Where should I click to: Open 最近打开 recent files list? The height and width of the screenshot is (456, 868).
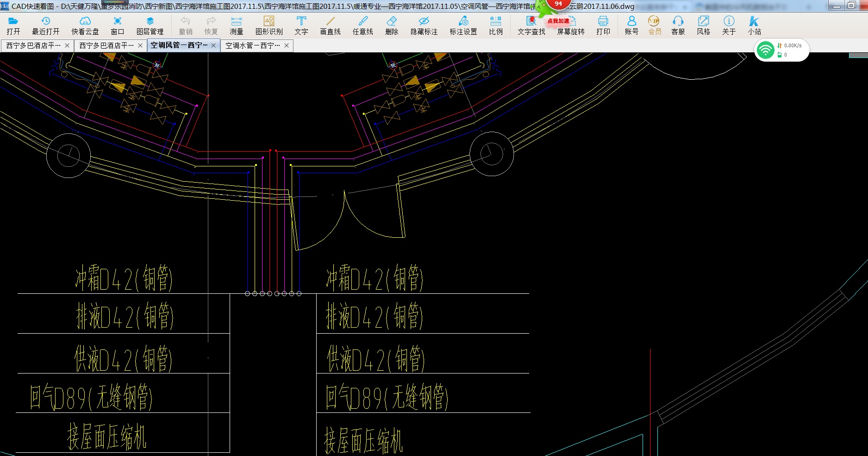click(x=45, y=25)
